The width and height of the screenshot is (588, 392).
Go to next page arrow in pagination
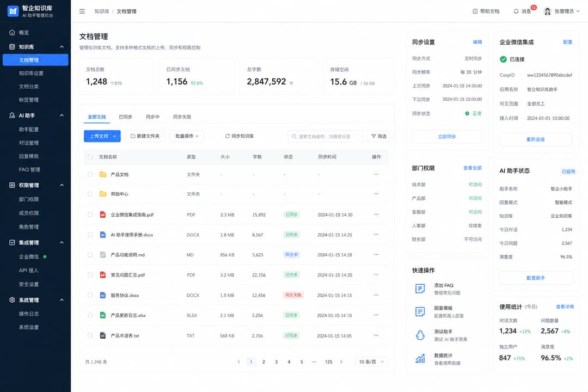point(341,362)
